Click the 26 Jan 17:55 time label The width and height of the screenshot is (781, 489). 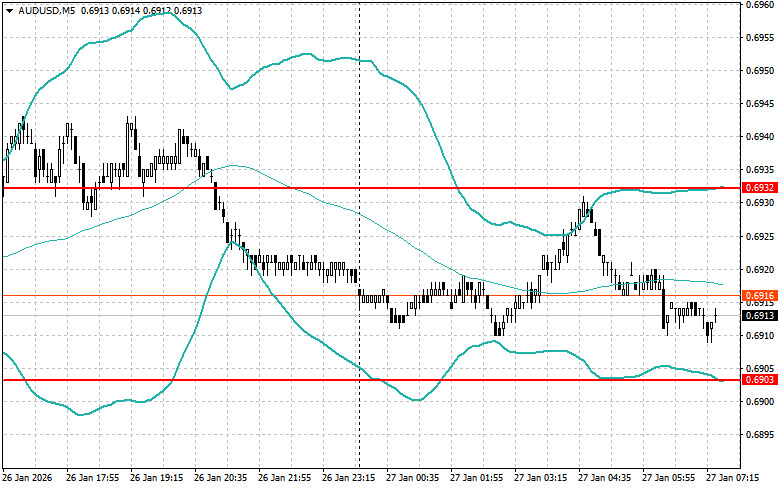coord(93,478)
